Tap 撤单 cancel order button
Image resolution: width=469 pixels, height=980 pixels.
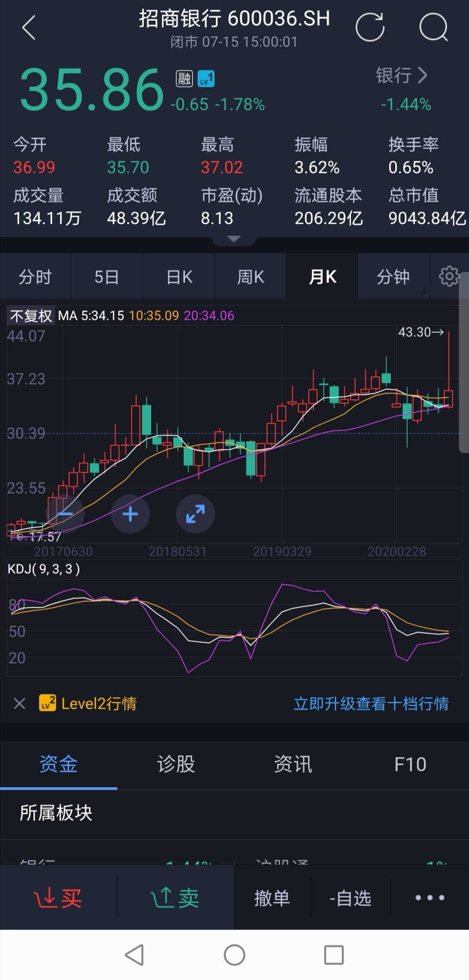(x=272, y=897)
